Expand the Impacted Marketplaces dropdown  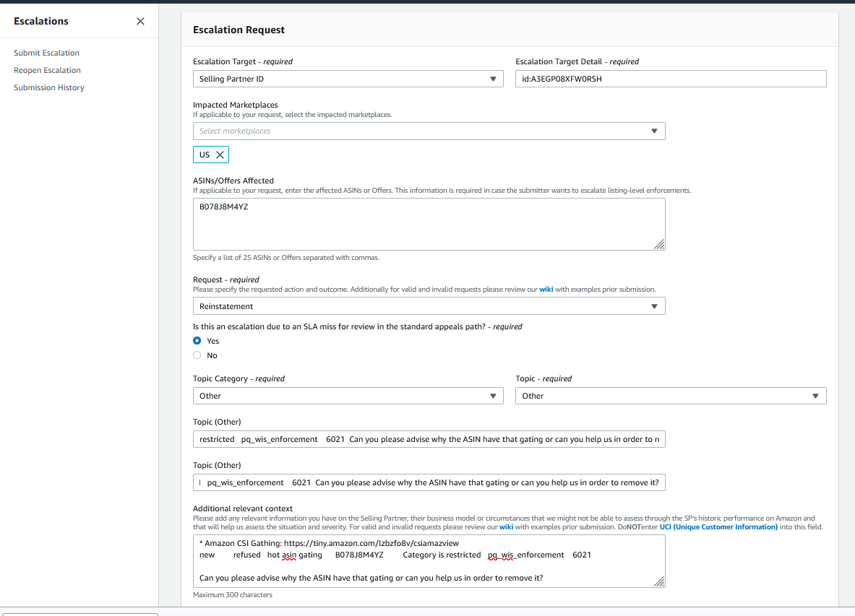coord(429,131)
